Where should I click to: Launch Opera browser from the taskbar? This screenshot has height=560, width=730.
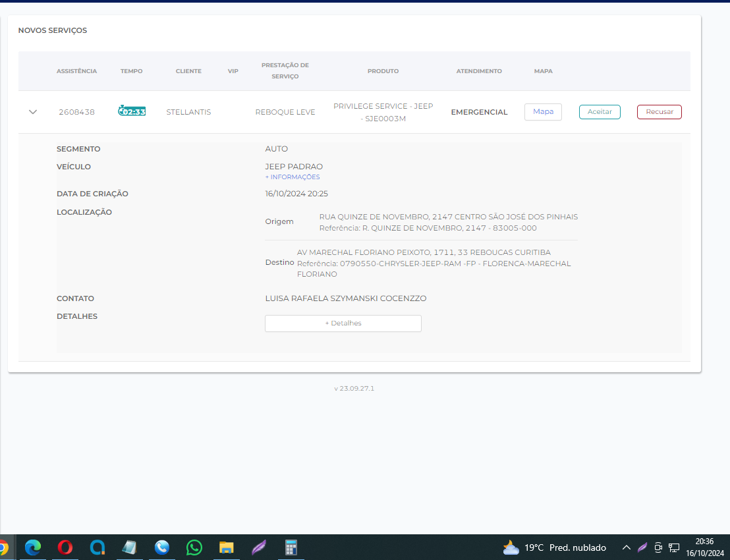65,547
